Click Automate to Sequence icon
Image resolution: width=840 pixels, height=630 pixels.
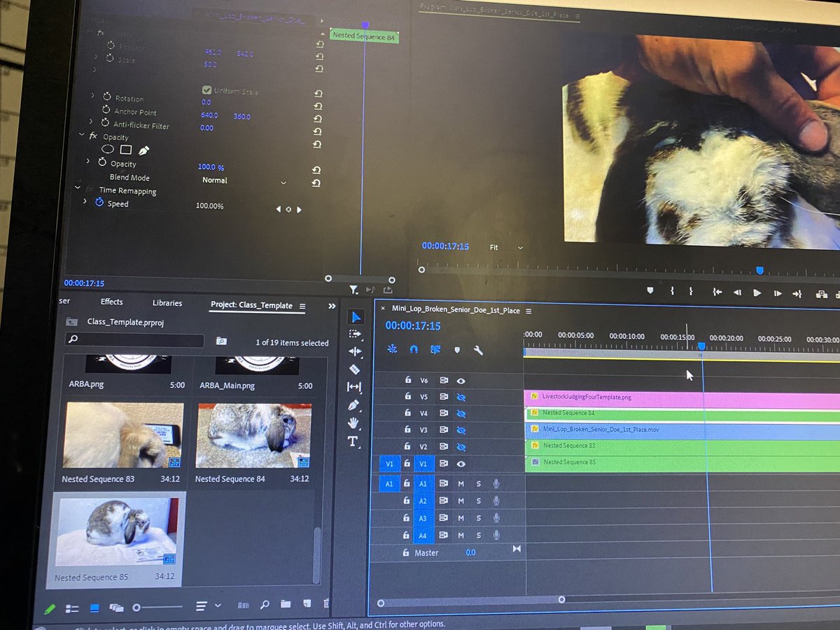[243, 605]
